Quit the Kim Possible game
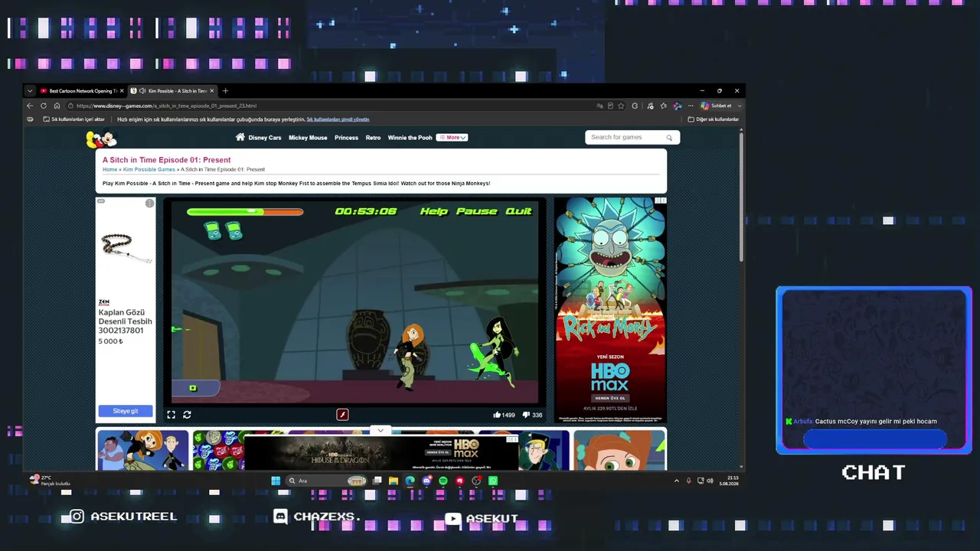 tap(518, 211)
